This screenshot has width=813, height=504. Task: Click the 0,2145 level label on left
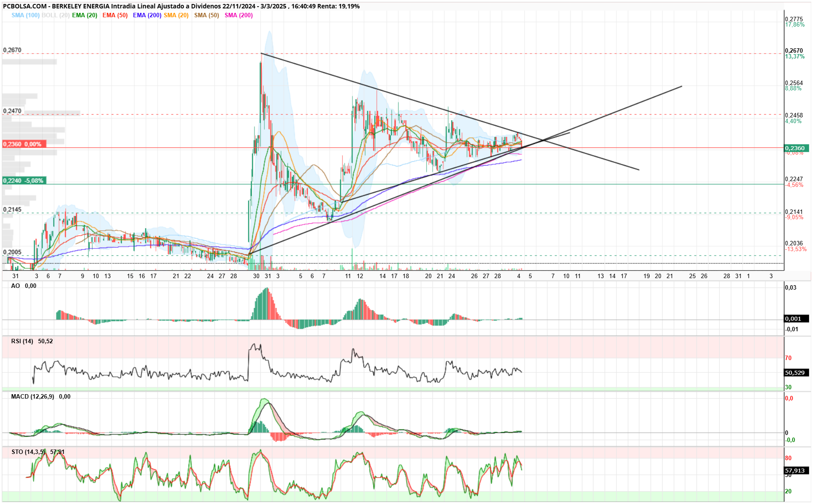click(x=12, y=209)
